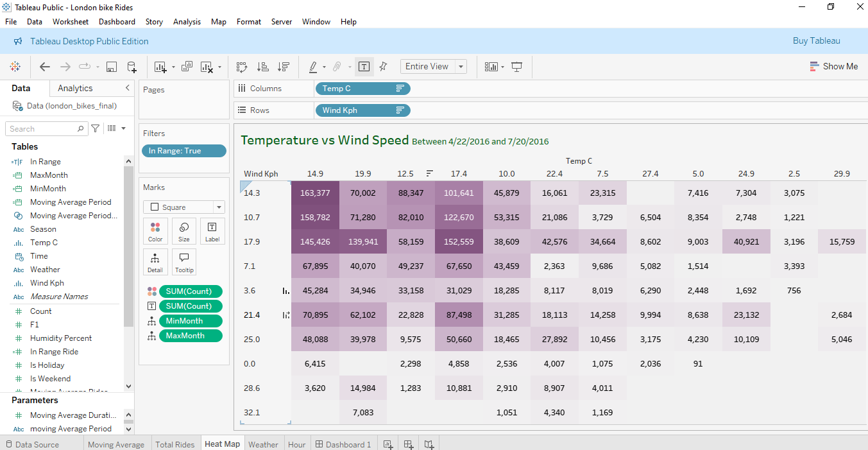
Task: Toggle Show Mark Labels toolbar button
Action: pos(364,67)
